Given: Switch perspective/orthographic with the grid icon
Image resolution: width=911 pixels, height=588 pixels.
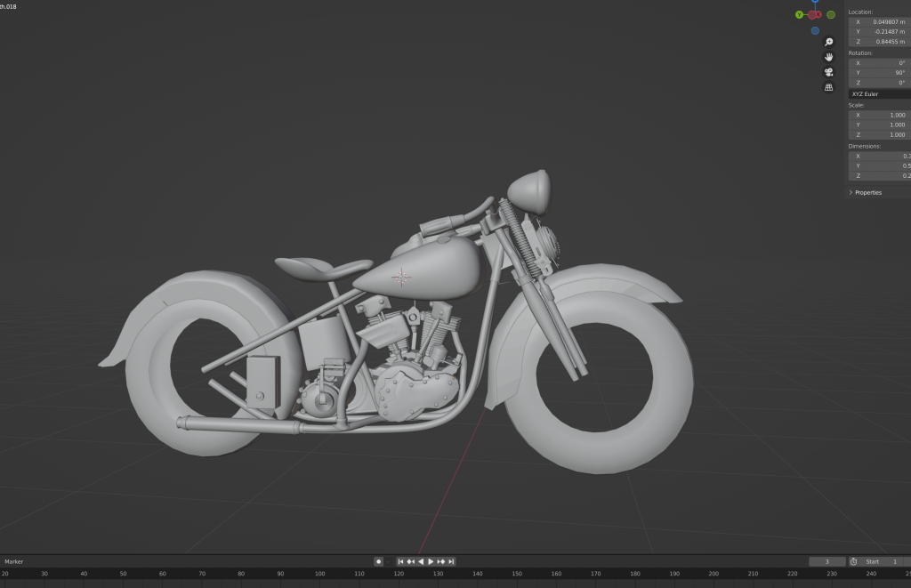Looking at the screenshot, I should click(829, 87).
